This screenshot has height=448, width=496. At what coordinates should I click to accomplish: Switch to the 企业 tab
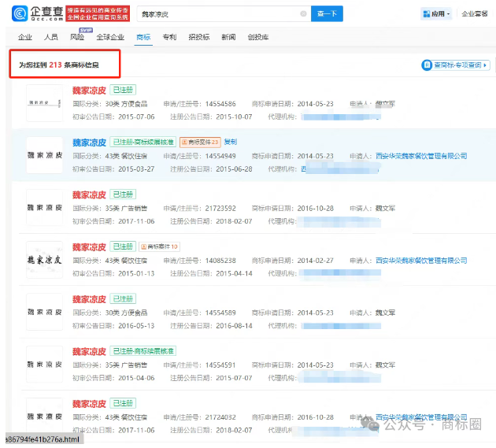pyautogui.click(x=25, y=37)
